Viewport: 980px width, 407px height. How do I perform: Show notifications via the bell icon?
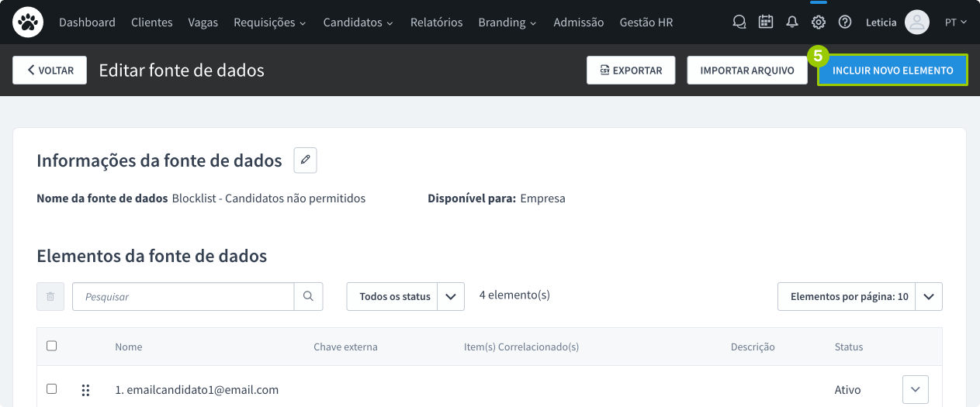(791, 22)
